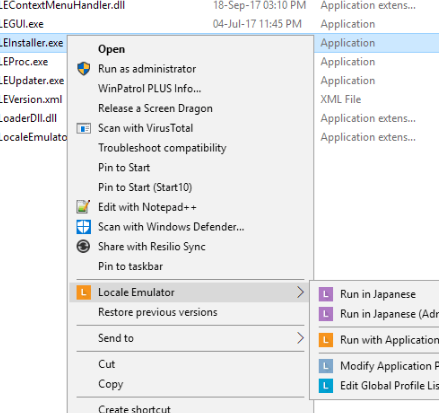Click the purple icon for Run in Japanese (Admin)
439x413 pixels.
(x=326, y=314)
